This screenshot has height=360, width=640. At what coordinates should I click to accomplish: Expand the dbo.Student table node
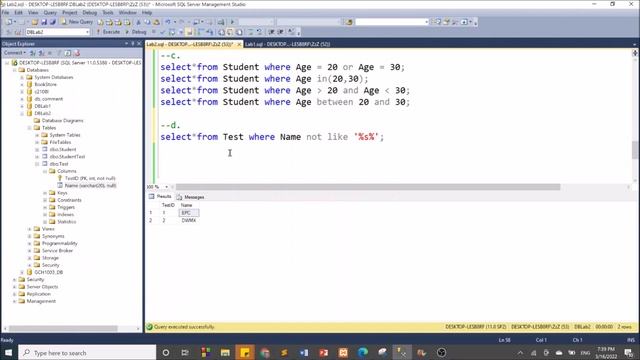[37, 149]
